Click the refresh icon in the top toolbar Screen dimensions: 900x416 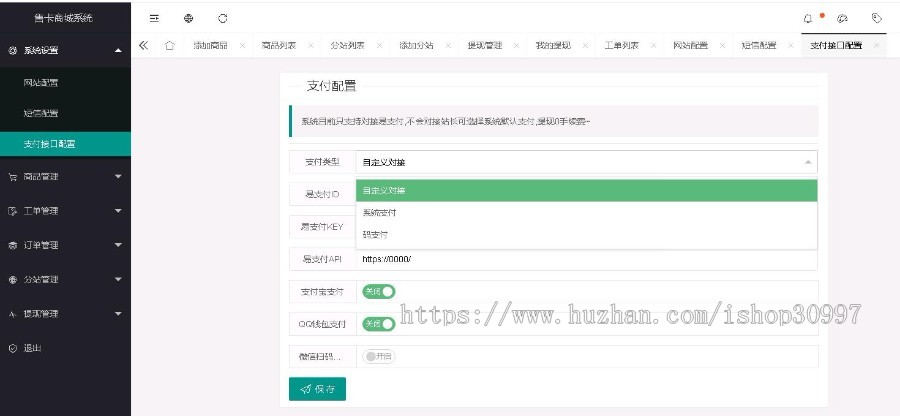[x=223, y=18]
